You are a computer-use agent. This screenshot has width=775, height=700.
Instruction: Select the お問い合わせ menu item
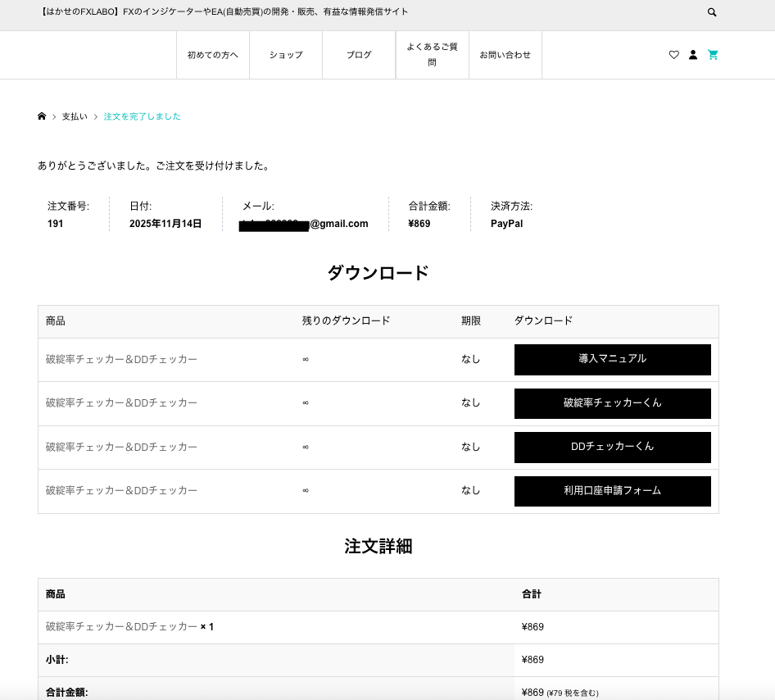click(505, 55)
